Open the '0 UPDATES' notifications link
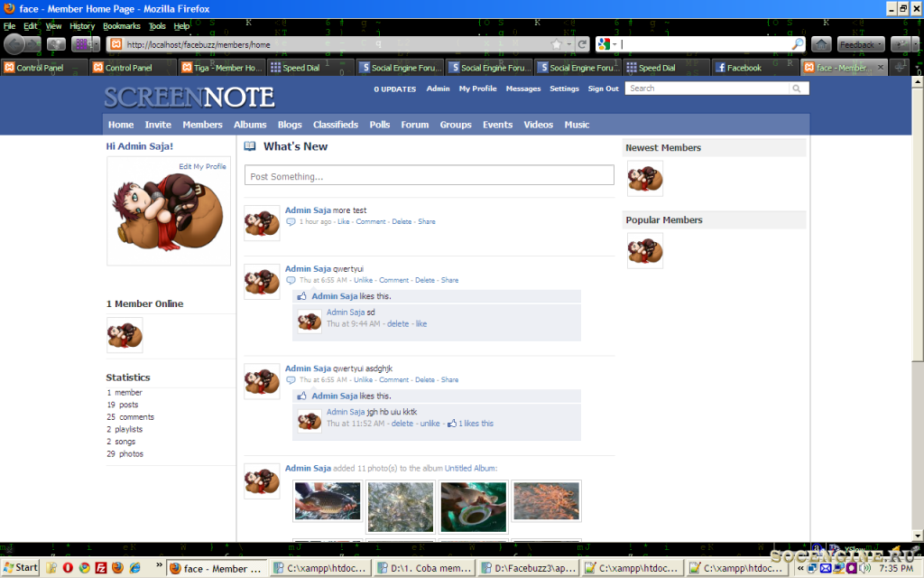The image size is (924, 578). (395, 89)
